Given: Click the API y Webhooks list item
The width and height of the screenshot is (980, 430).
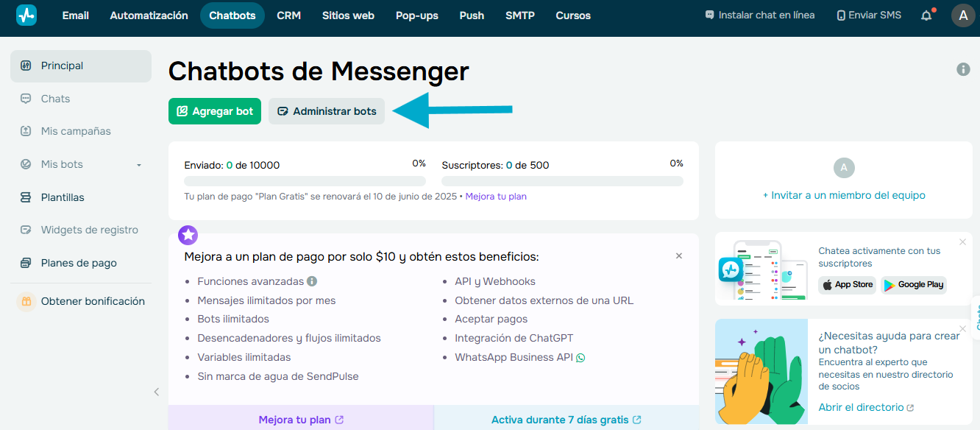Looking at the screenshot, I should click(495, 281).
